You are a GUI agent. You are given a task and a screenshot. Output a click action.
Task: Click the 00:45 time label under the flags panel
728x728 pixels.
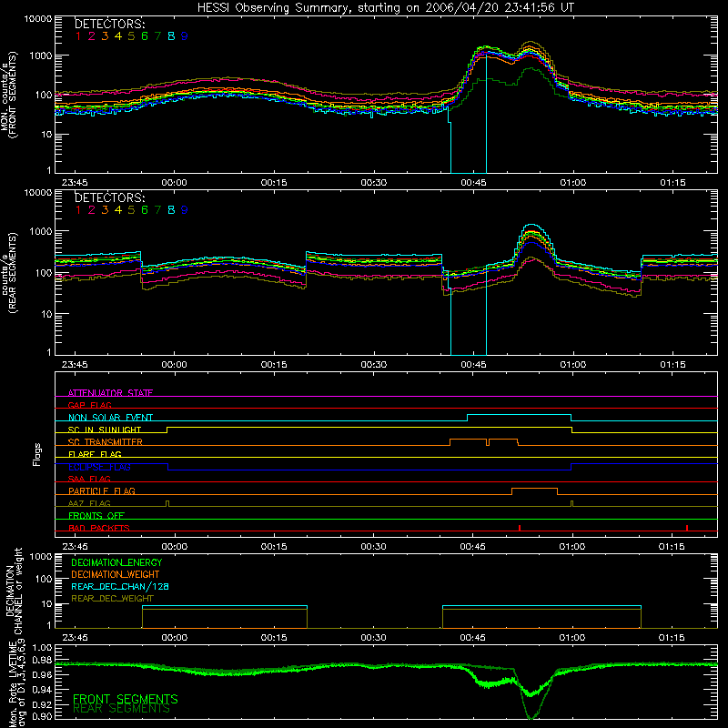[472, 547]
